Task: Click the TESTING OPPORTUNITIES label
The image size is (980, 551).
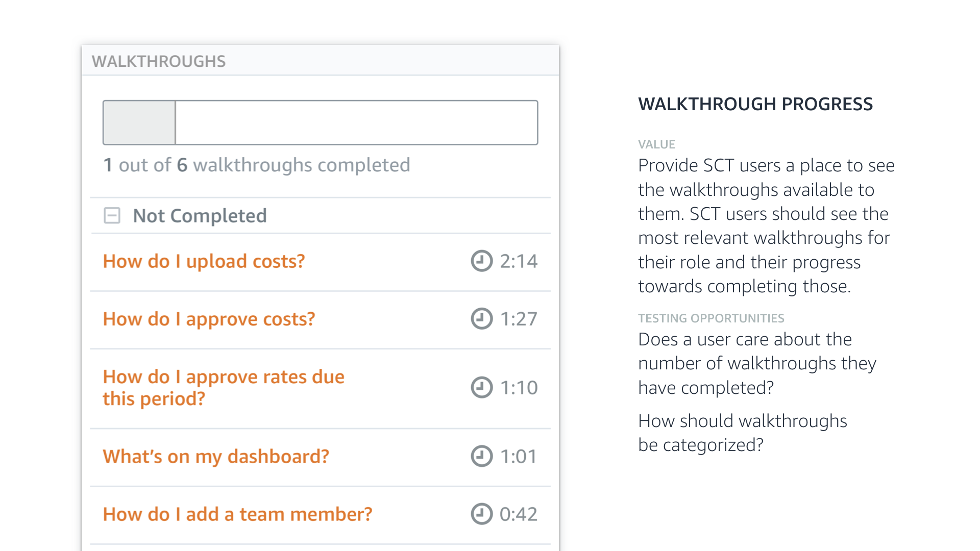Action: click(x=710, y=318)
